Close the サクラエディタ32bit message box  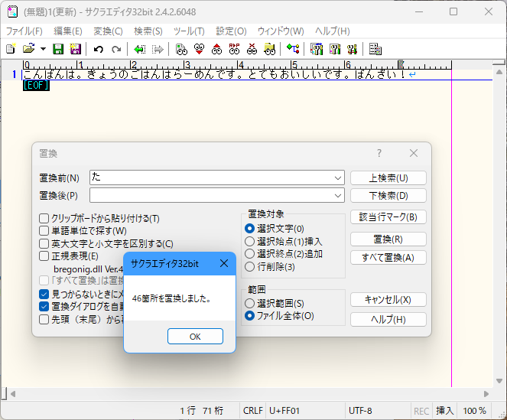click(224, 263)
